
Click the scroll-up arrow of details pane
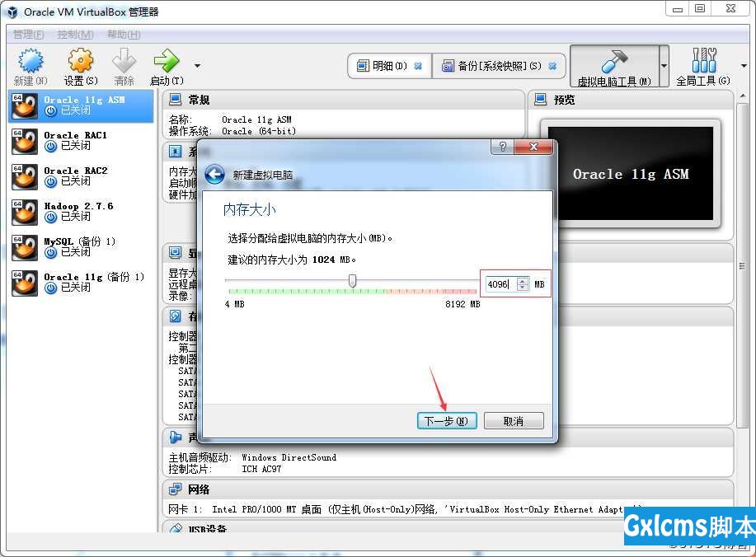742,96
